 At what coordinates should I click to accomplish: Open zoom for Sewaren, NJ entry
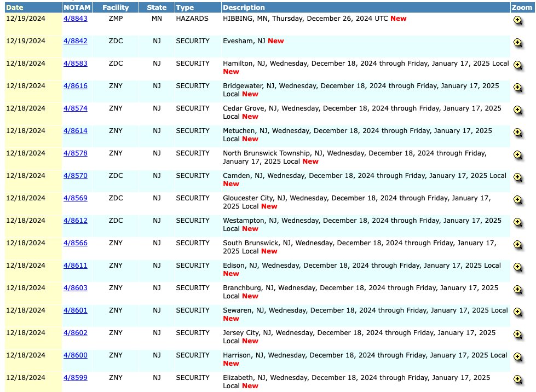pos(517,312)
